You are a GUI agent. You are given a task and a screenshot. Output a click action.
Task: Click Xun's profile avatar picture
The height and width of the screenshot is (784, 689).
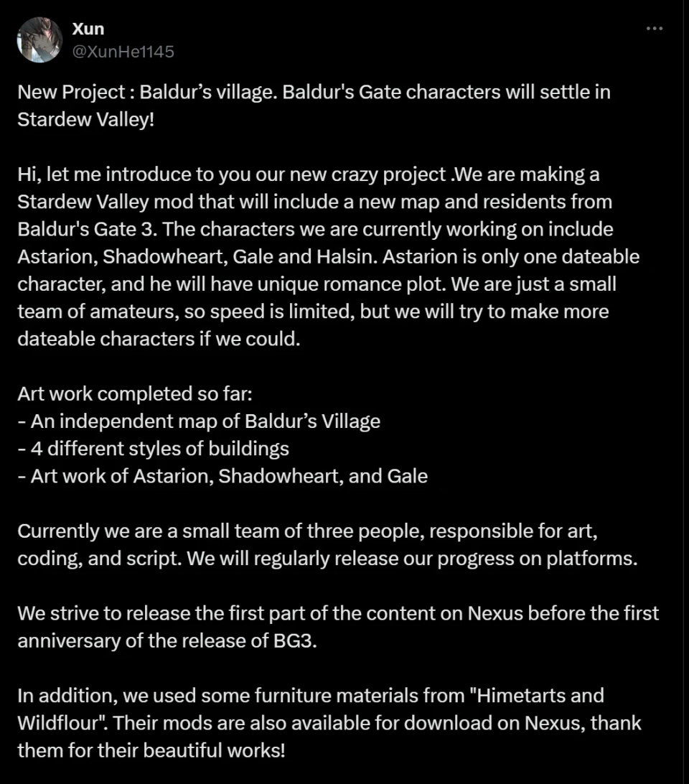coord(39,39)
